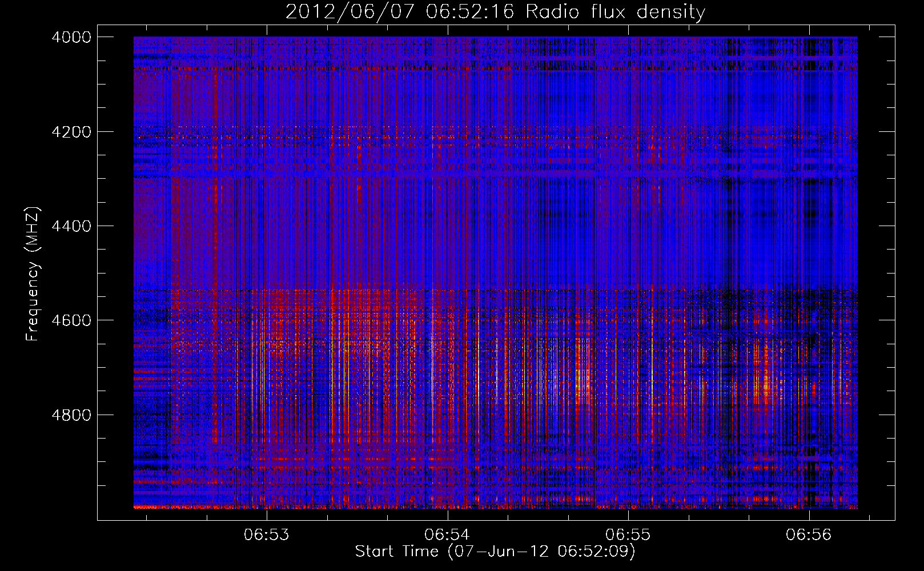The image size is (924, 571).
Task: Click the 06:54 time tick label
Action: (447, 535)
